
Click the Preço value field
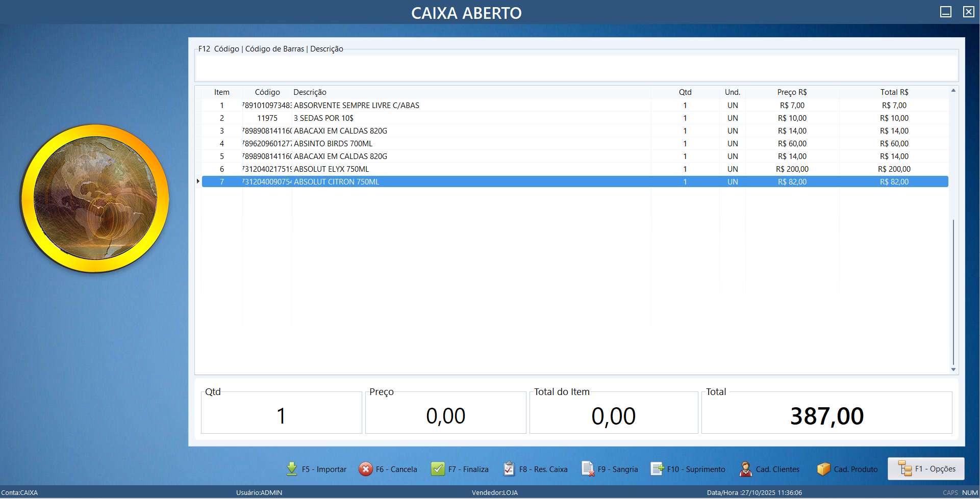coord(445,415)
